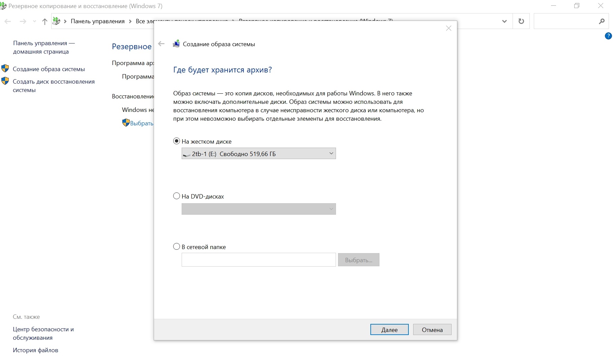613x364 pixels.
Task: Click Панель управления in the breadcrumb
Action: (98, 21)
